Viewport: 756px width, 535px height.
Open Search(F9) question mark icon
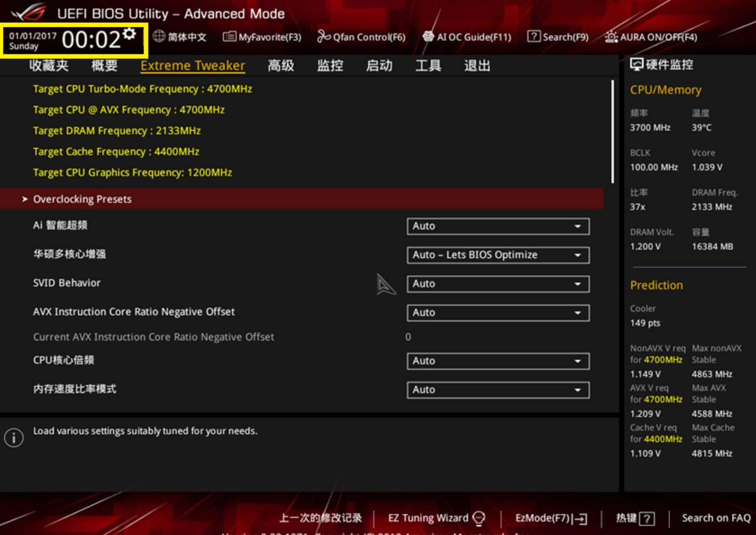pyautogui.click(x=534, y=37)
